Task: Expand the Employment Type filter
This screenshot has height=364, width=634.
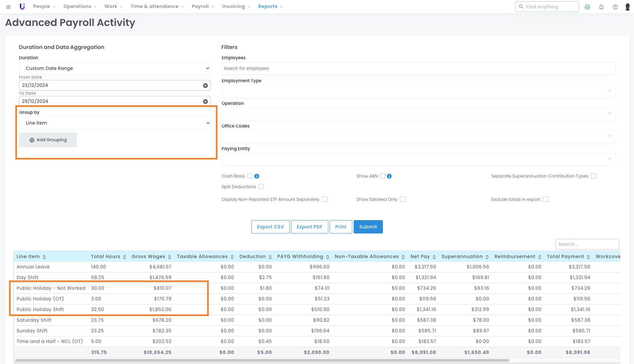Action: pos(418,91)
